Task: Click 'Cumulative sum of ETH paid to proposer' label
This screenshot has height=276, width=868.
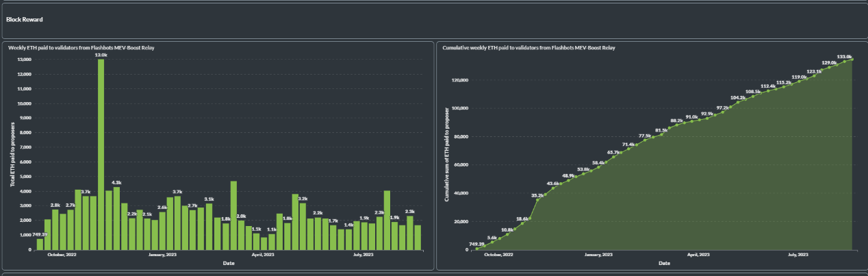Action: (x=446, y=155)
